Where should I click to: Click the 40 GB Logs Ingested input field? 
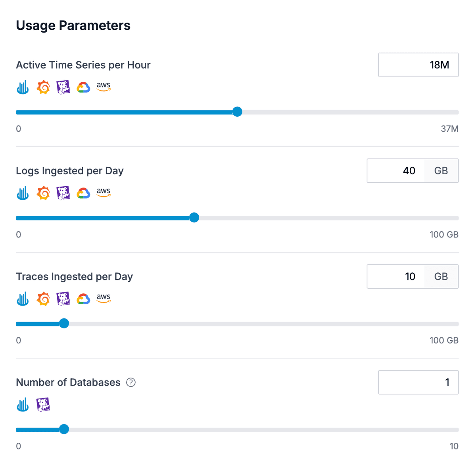(401, 171)
